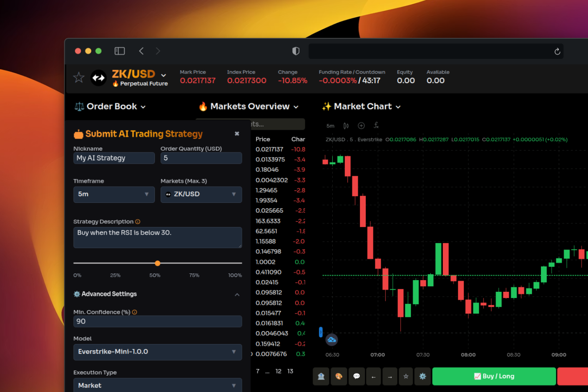Open the chat bubble icon
Image resolution: width=588 pixels, height=392 pixels.
(357, 376)
